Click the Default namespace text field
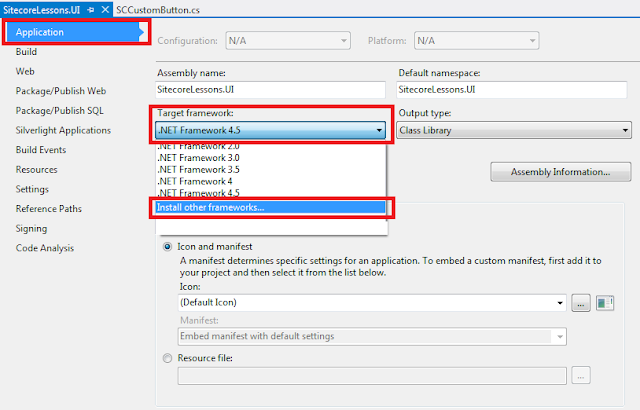640x410 pixels. click(511, 90)
